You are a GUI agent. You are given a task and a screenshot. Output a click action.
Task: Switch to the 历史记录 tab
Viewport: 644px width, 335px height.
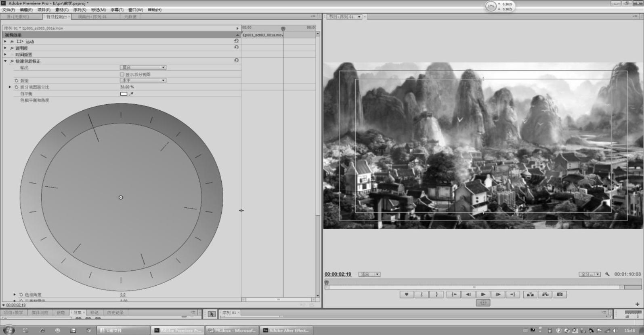point(115,313)
